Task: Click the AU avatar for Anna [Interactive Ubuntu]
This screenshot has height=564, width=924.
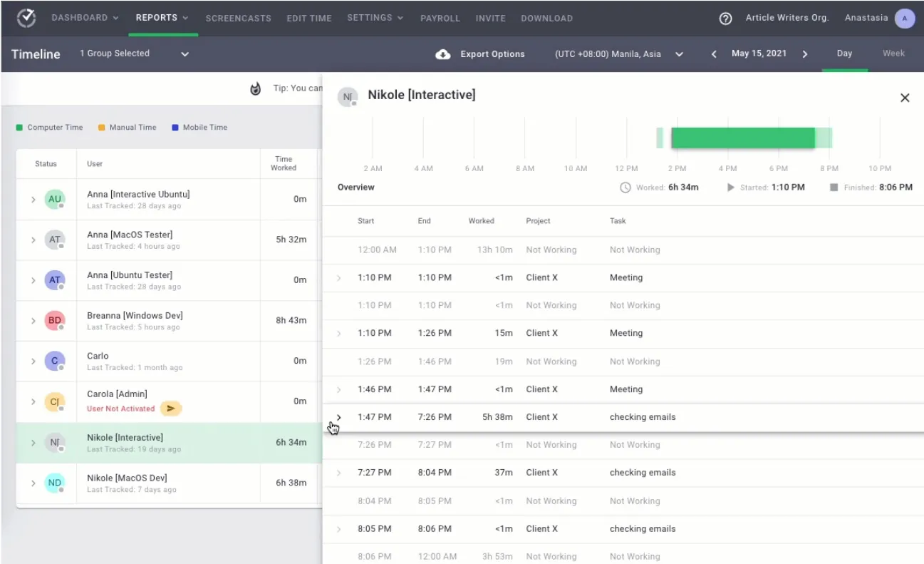Action: (x=55, y=199)
